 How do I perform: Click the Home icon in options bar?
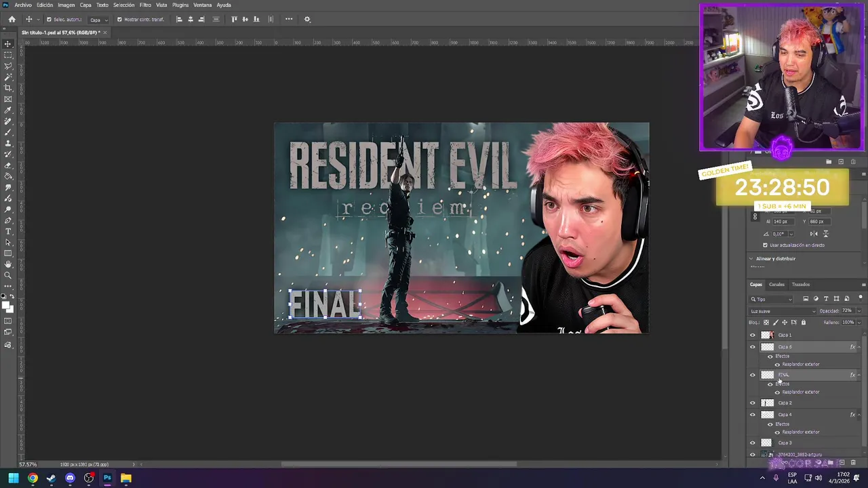[x=12, y=19]
